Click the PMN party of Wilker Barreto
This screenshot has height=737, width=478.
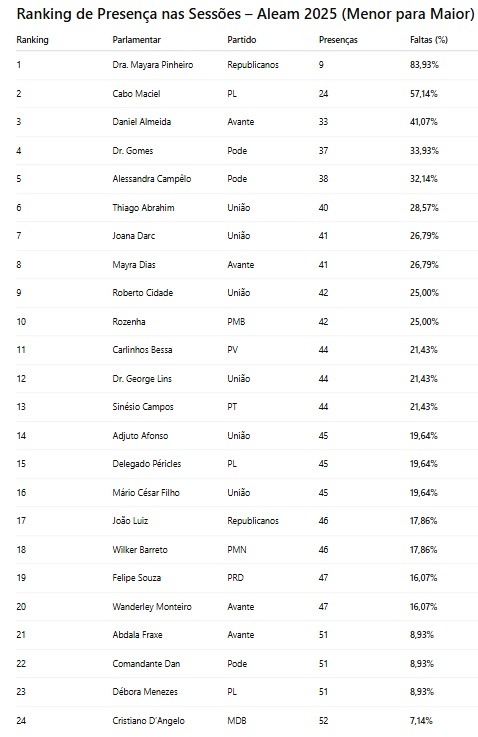[237, 550]
